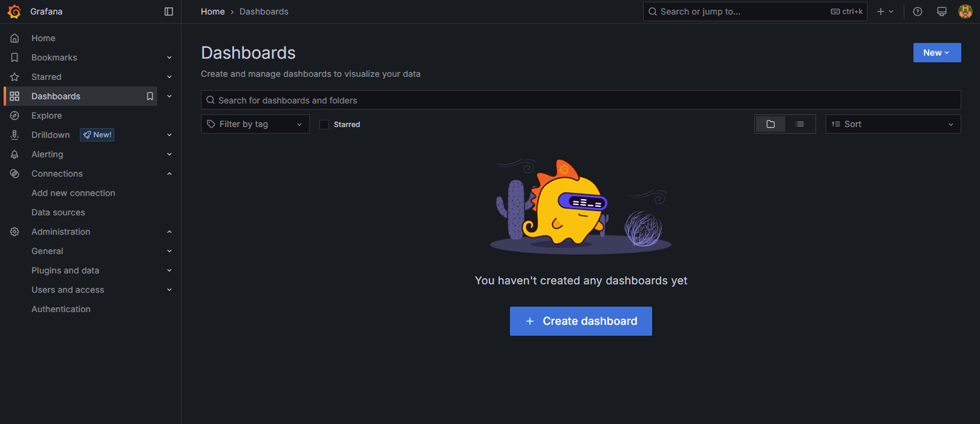Click the Home house icon in sidebar
980x424 pixels.
tap(15, 38)
